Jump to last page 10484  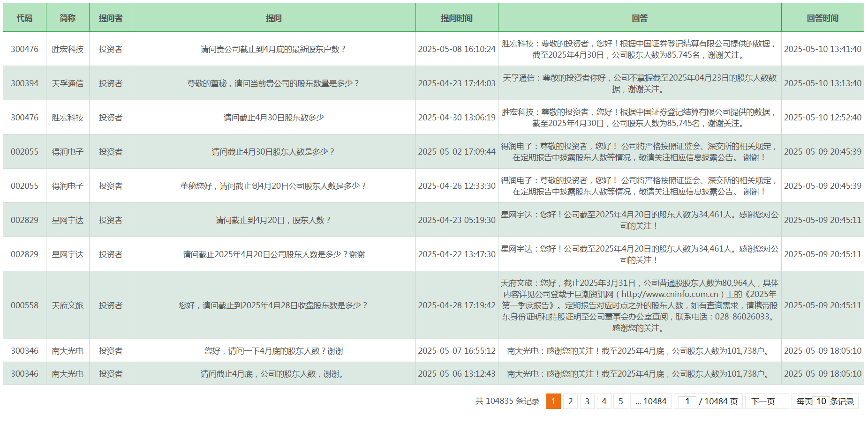pyautogui.click(x=651, y=401)
